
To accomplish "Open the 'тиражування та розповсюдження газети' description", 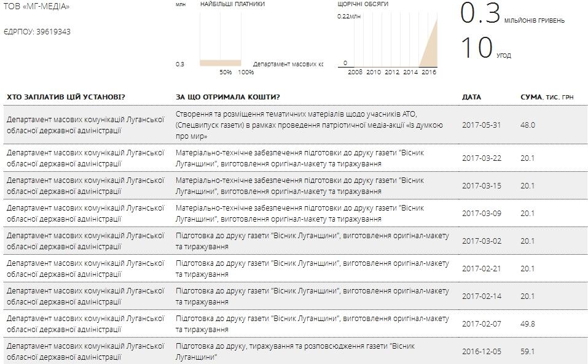I will 295,351.
